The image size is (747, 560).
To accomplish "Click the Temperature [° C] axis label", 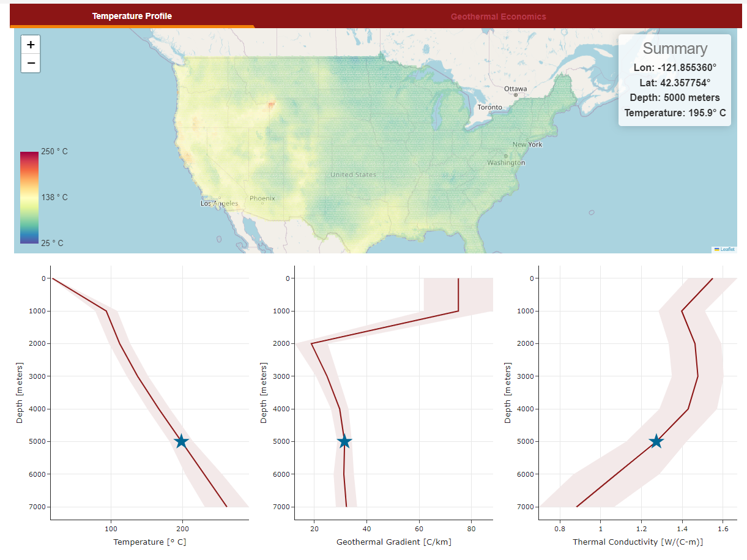I will pyautogui.click(x=149, y=542).
